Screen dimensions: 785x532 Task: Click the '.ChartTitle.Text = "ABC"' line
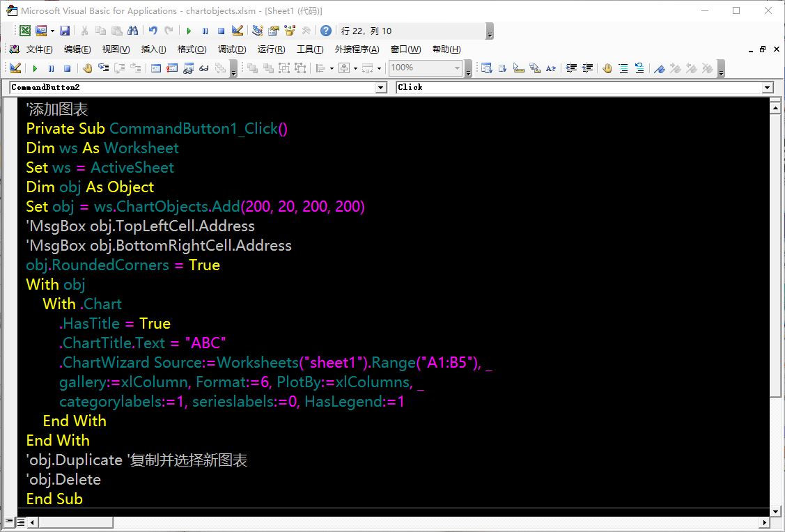tap(143, 343)
